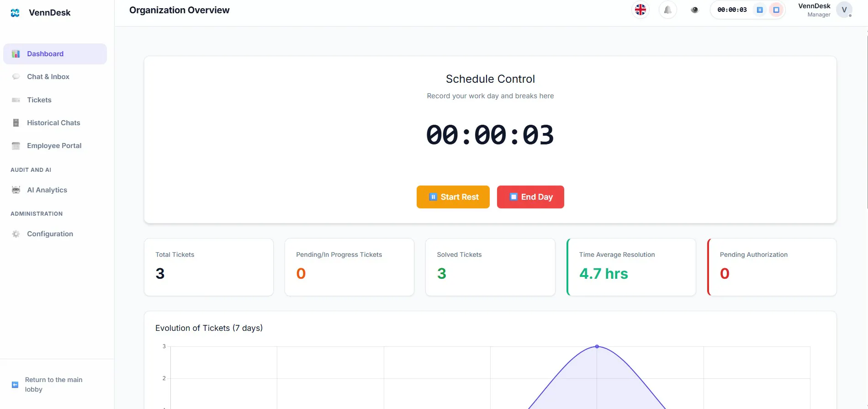Open Historical Chats

coord(55,123)
